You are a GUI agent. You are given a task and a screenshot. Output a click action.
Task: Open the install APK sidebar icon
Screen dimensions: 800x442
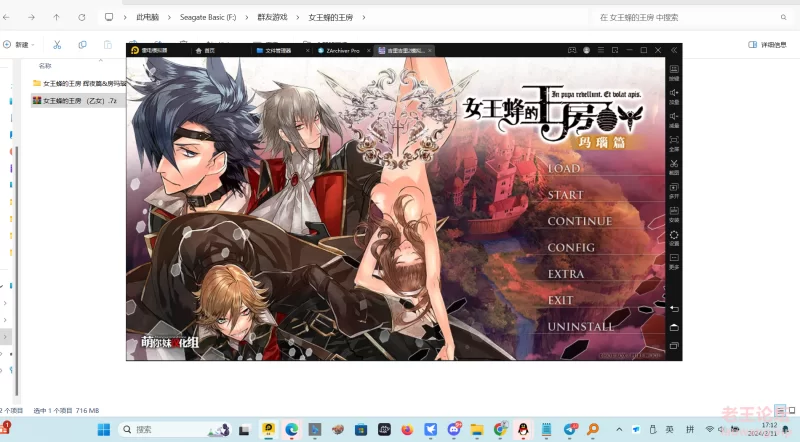[674, 213]
